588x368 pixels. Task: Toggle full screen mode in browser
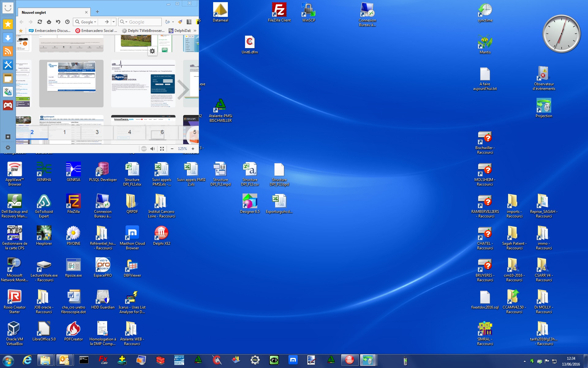point(162,149)
